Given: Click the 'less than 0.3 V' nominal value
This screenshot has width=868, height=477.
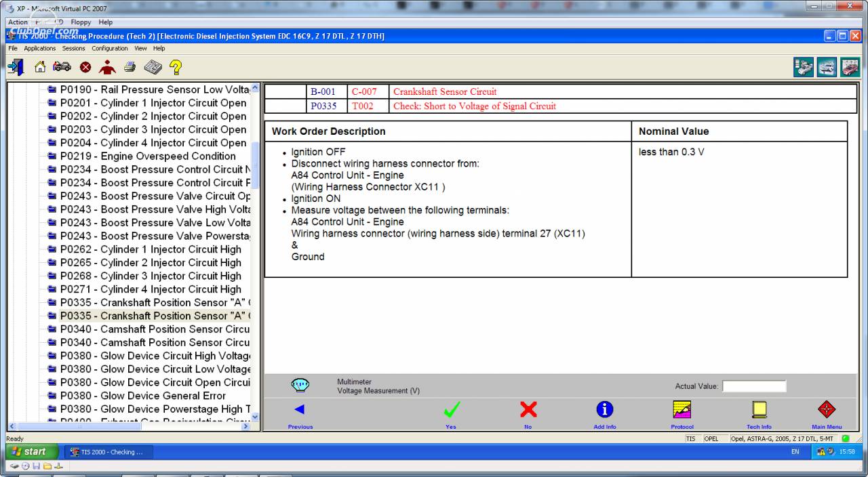Looking at the screenshot, I should pyautogui.click(x=671, y=152).
